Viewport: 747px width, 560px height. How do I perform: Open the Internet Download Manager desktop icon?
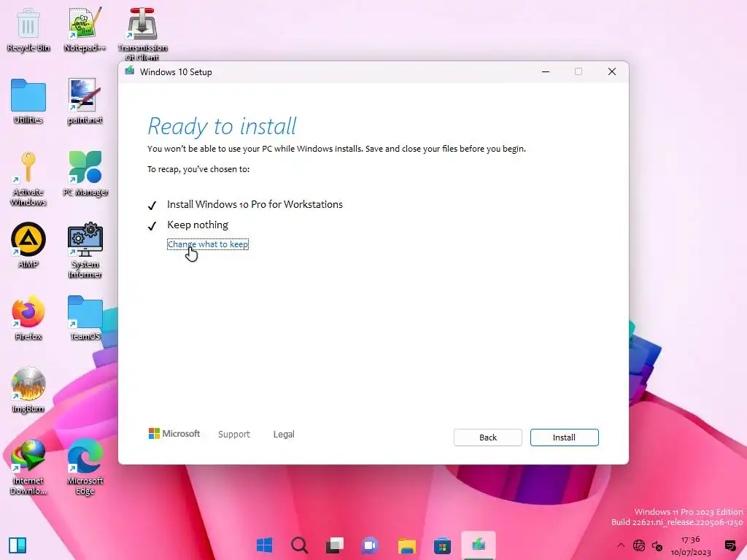[x=28, y=467]
